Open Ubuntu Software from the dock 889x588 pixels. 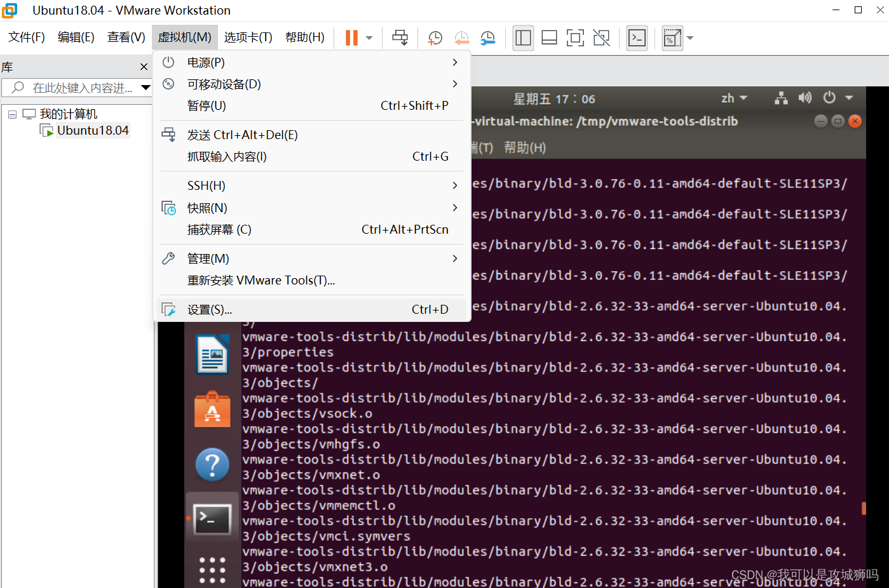[212, 410]
